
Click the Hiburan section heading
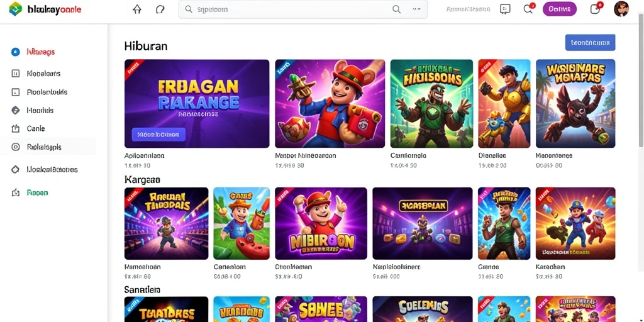(x=146, y=46)
